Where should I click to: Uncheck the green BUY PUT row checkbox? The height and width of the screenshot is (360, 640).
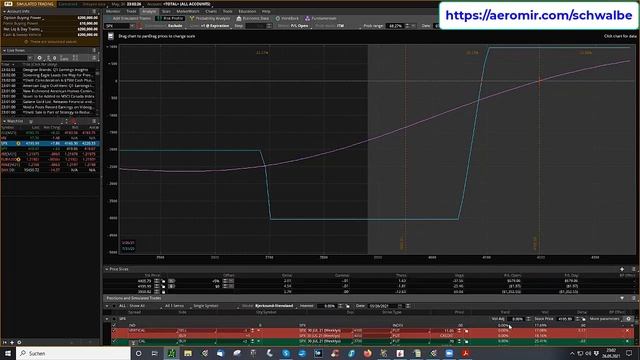(114, 341)
